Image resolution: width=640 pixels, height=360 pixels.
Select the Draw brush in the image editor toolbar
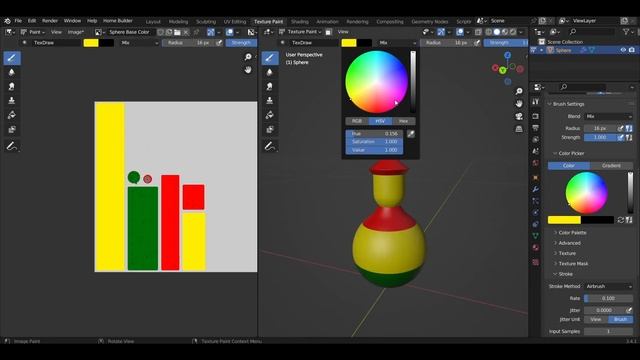(x=12, y=58)
